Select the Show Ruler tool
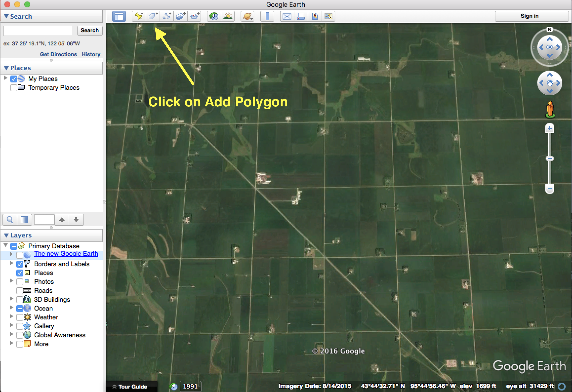Viewport: 572px width, 392px height. pyautogui.click(x=267, y=17)
